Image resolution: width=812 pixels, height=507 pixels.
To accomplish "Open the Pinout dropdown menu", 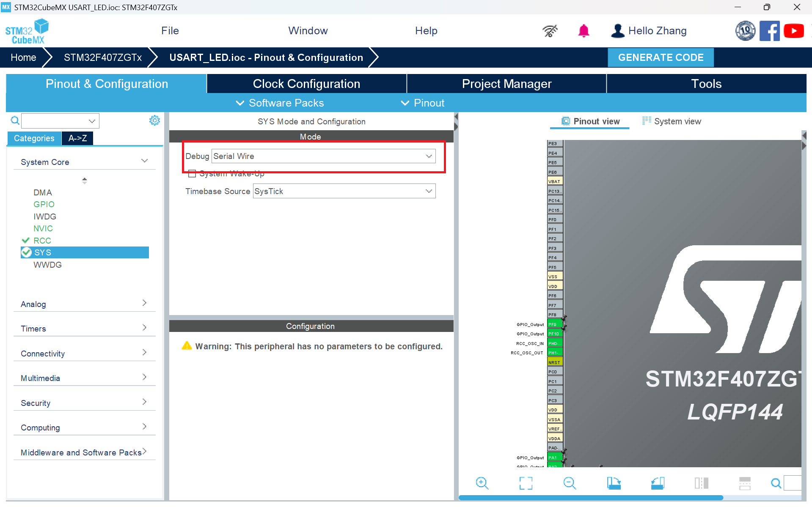I will pos(423,103).
